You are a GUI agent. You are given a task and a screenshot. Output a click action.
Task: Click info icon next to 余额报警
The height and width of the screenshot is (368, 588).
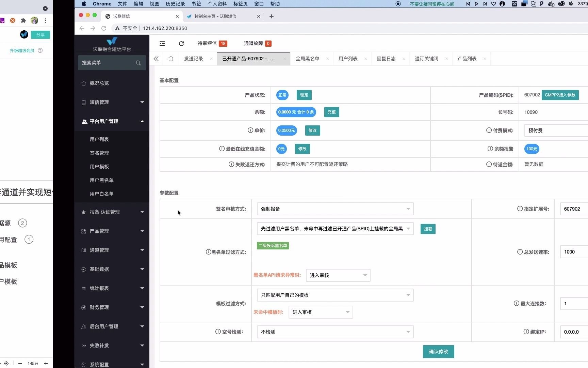(x=490, y=149)
